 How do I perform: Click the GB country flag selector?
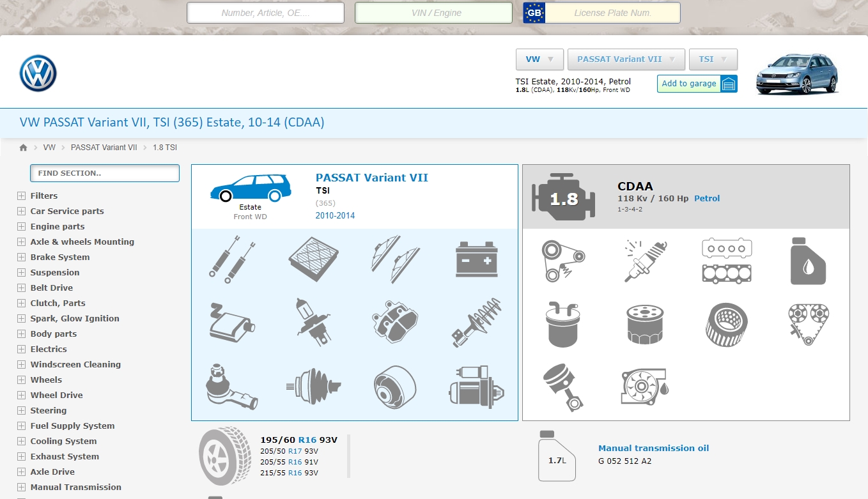pos(534,13)
